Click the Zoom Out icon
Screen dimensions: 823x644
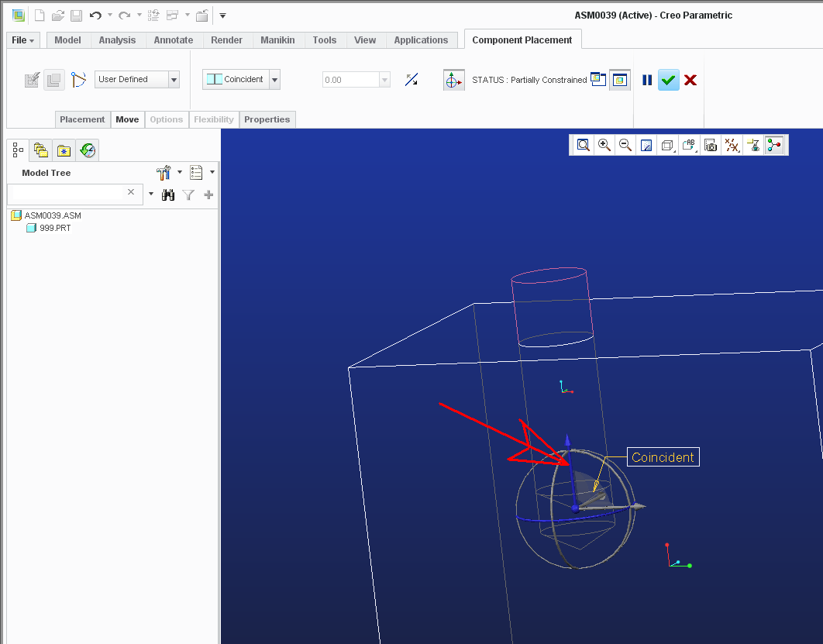[625, 146]
